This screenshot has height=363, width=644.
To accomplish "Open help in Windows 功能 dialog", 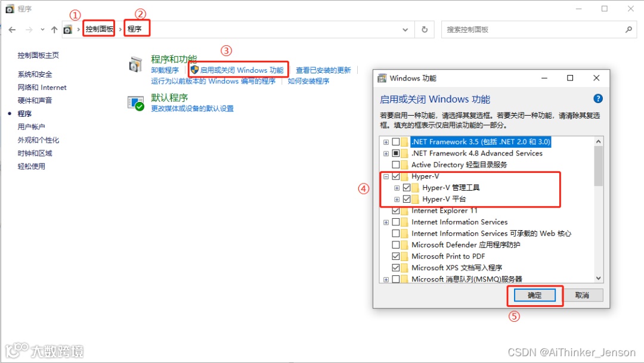I will [x=598, y=98].
